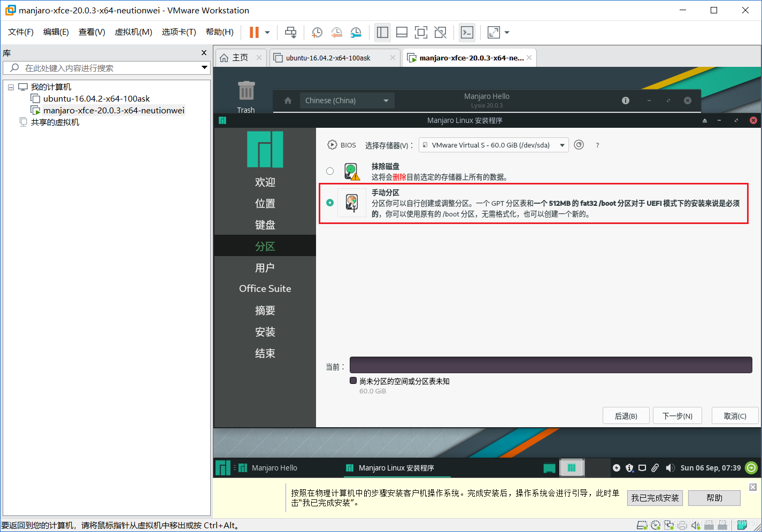Take a snapshot of this virtual machine
The width and height of the screenshot is (762, 532).
point(317,33)
